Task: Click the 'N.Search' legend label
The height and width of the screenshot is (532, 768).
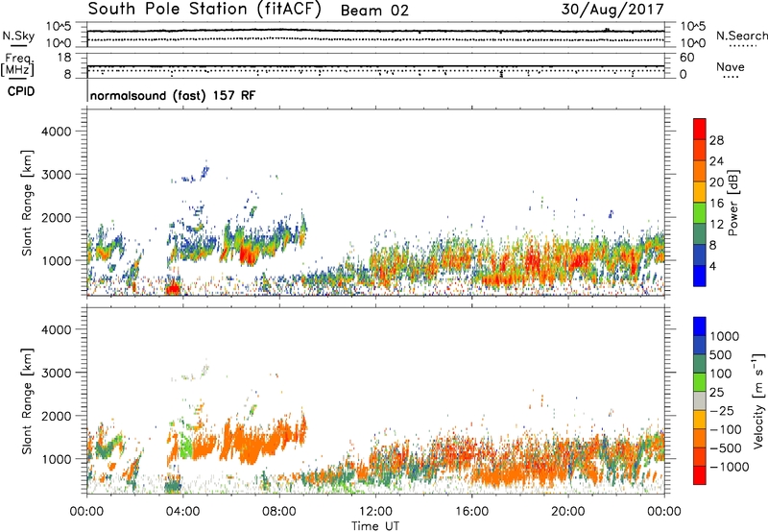Action: (x=741, y=36)
